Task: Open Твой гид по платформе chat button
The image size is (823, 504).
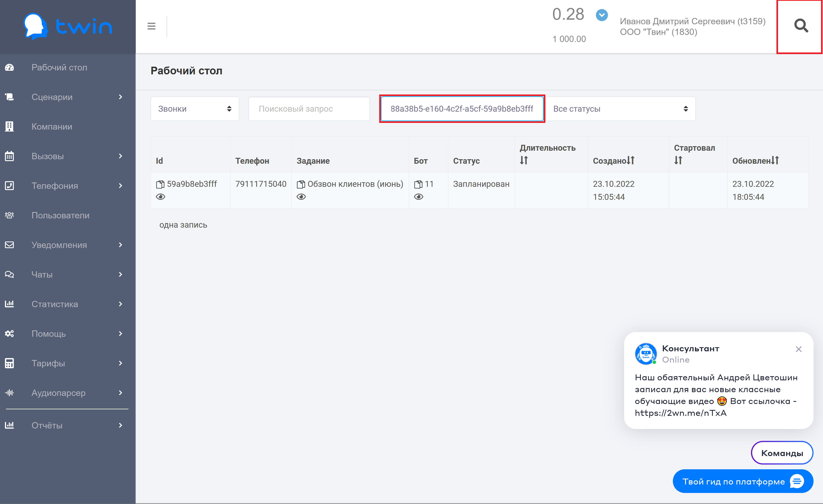Action: (x=742, y=481)
